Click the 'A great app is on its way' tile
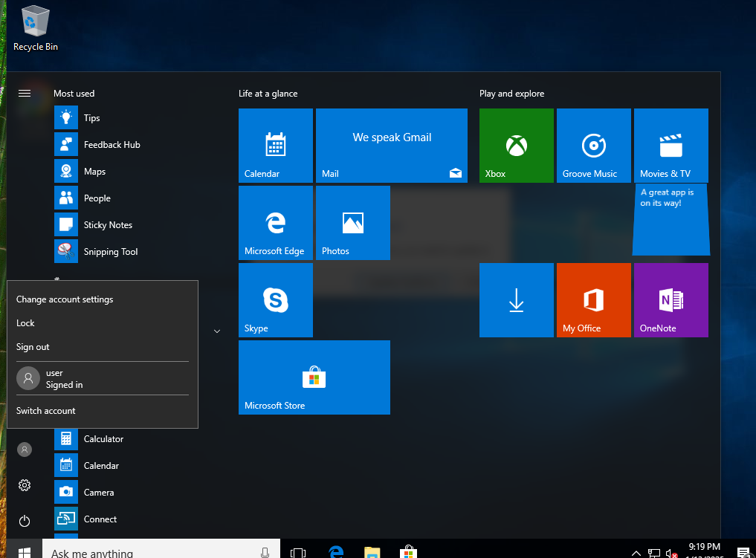Screen dimensions: 756x558 671,219
